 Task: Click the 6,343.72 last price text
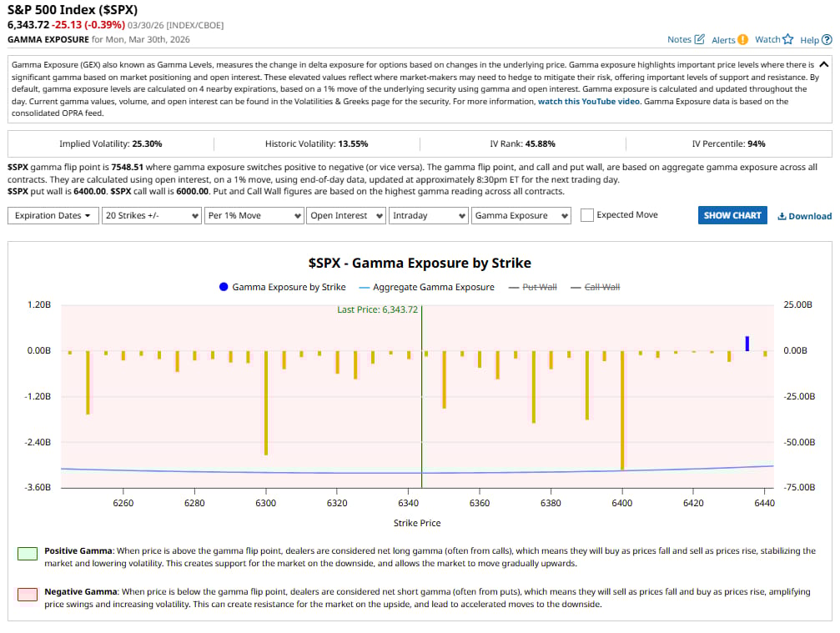pyautogui.click(x=28, y=25)
